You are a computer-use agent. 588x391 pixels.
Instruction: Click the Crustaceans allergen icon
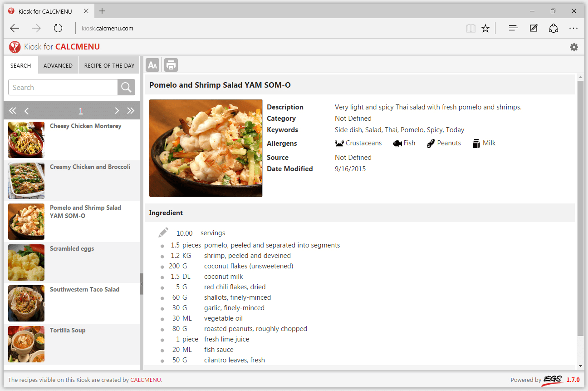[x=338, y=143]
